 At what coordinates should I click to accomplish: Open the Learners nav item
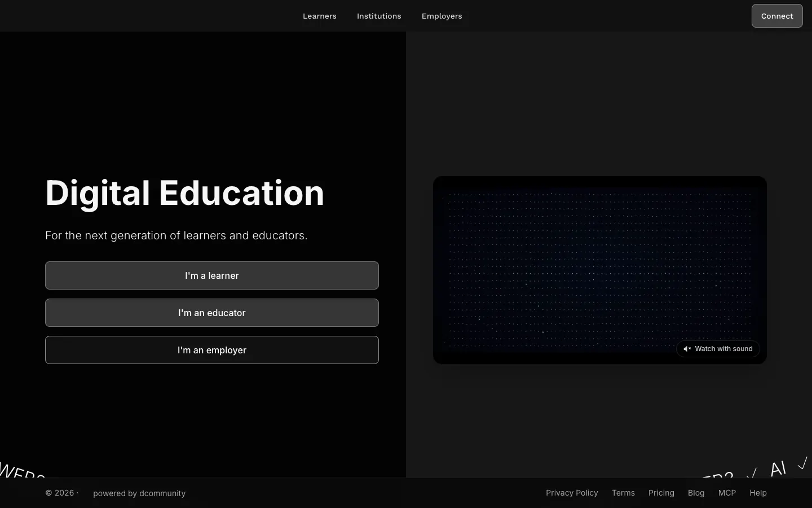point(319,16)
